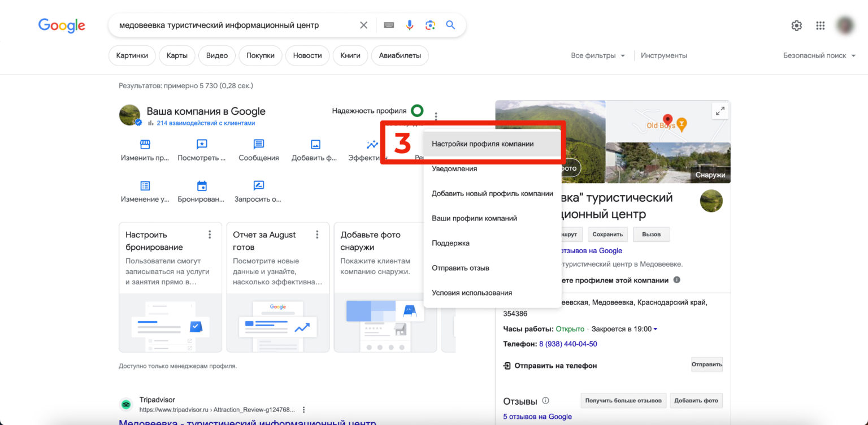Open the Tripadvisor result title link
868x425 pixels.
247,422
